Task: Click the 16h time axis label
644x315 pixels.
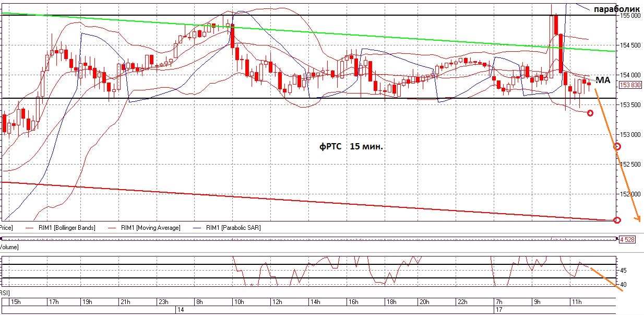Action: tap(354, 302)
